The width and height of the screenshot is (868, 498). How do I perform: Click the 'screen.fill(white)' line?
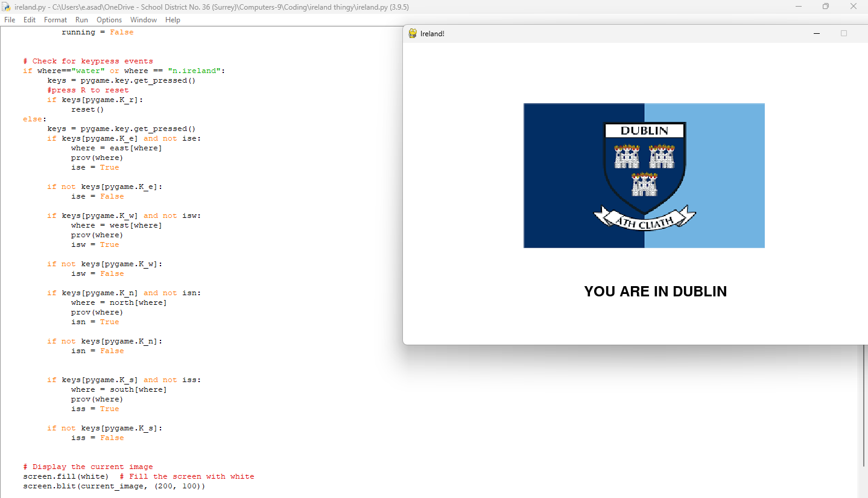pos(139,476)
